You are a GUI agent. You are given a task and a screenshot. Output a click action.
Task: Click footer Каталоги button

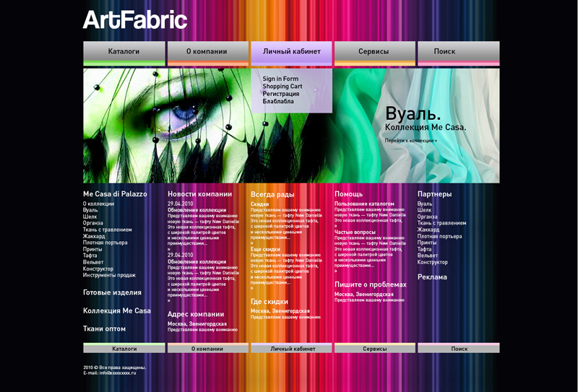[x=124, y=348]
